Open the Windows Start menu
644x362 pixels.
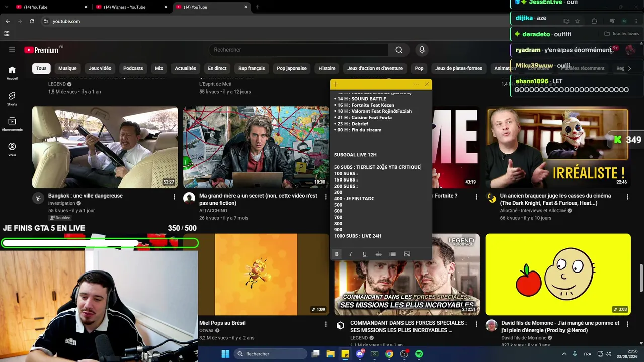pos(225,354)
